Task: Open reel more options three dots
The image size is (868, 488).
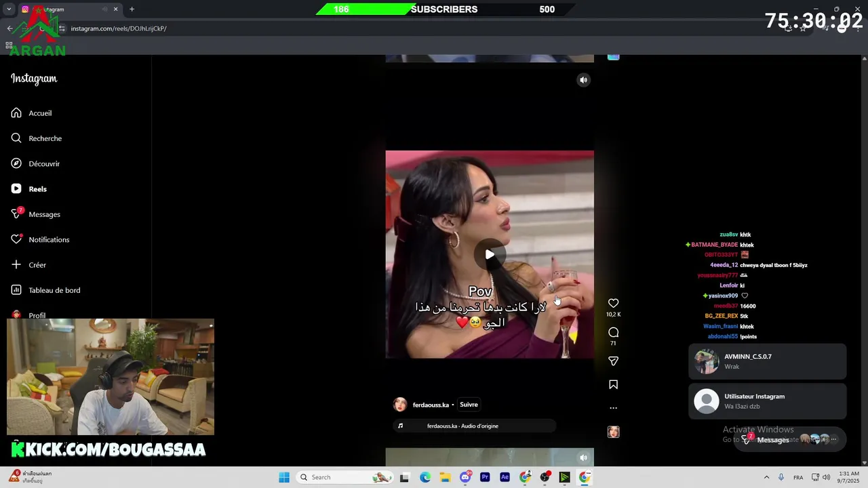Action: pos(613,408)
